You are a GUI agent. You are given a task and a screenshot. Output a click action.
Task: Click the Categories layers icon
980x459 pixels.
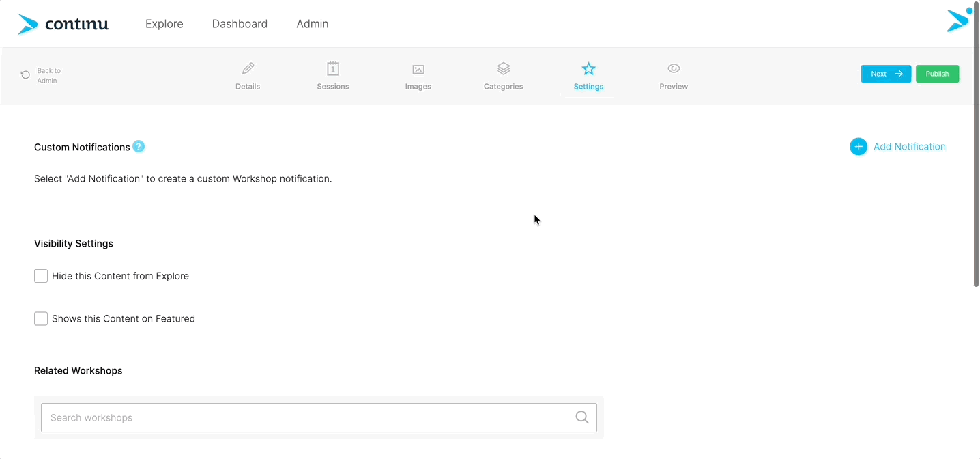(503, 68)
